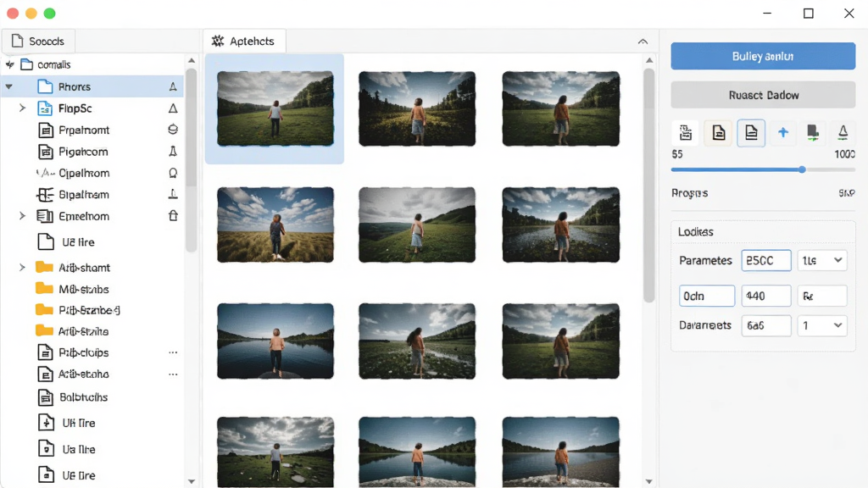
Task: Click the Buliey primary blue button
Action: pyautogui.click(x=763, y=56)
